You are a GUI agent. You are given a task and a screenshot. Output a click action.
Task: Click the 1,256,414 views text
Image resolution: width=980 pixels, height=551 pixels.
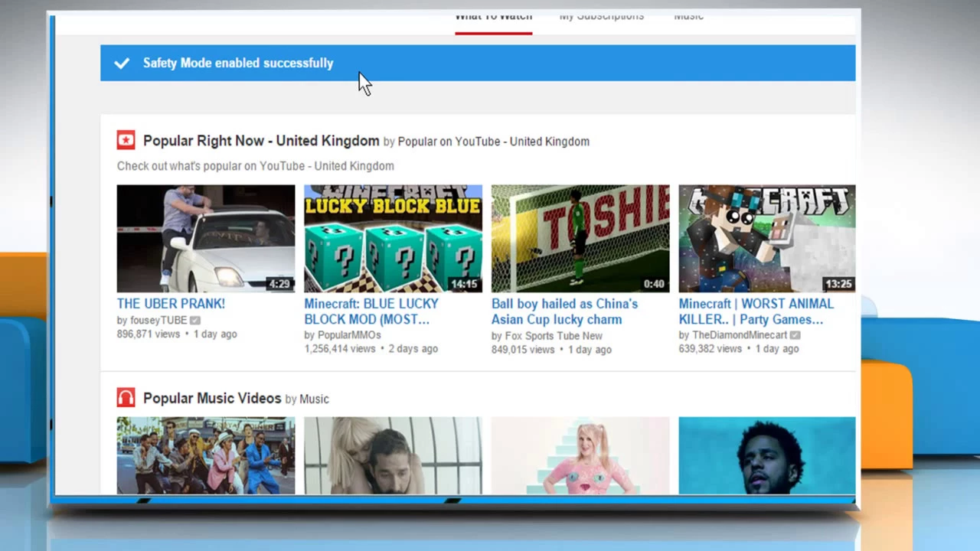point(340,349)
